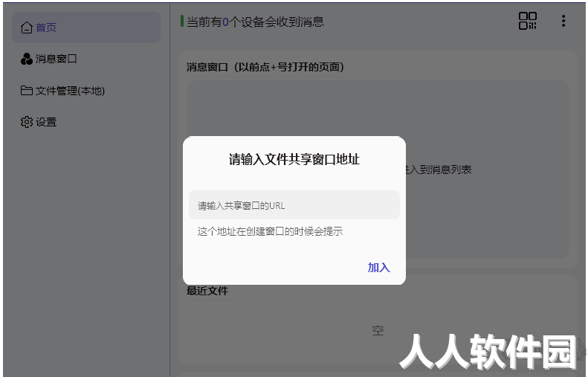Click the hint text 这个地址在创建窗口的时候会提示

[x=270, y=231]
